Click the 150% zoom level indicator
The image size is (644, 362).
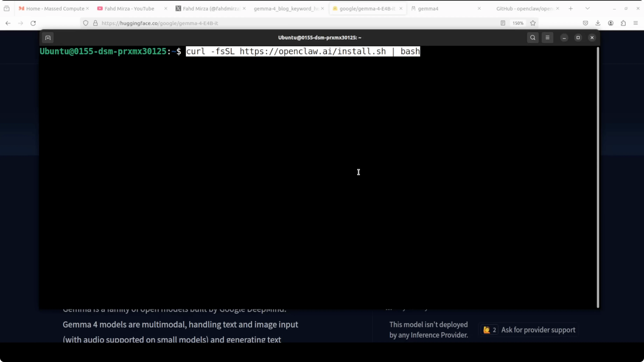click(x=517, y=23)
